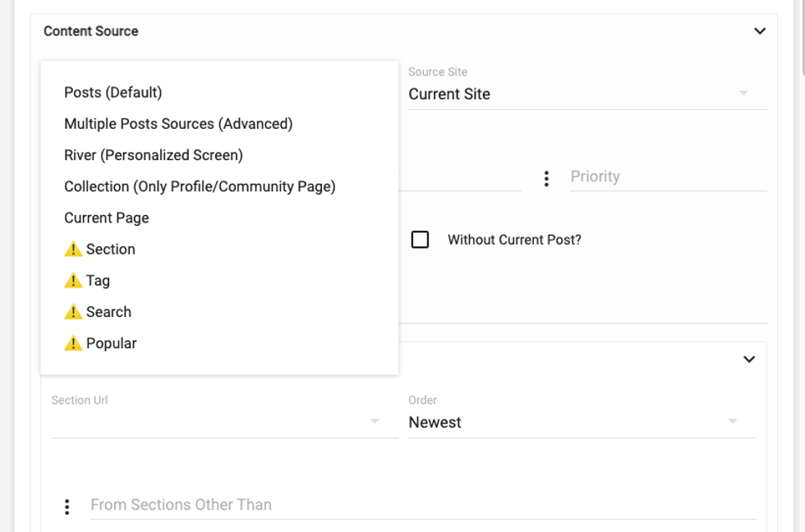Select the Current Page option

point(107,218)
